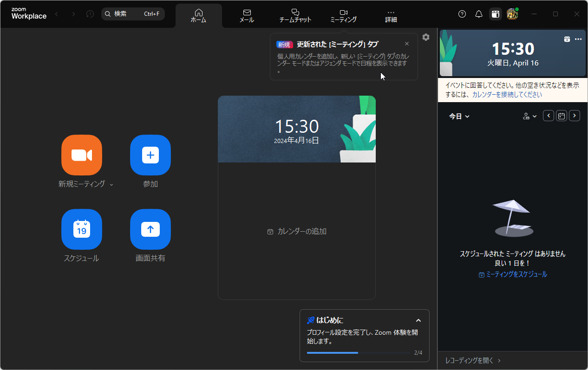Click the profile avatar with green status

point(512,14)
